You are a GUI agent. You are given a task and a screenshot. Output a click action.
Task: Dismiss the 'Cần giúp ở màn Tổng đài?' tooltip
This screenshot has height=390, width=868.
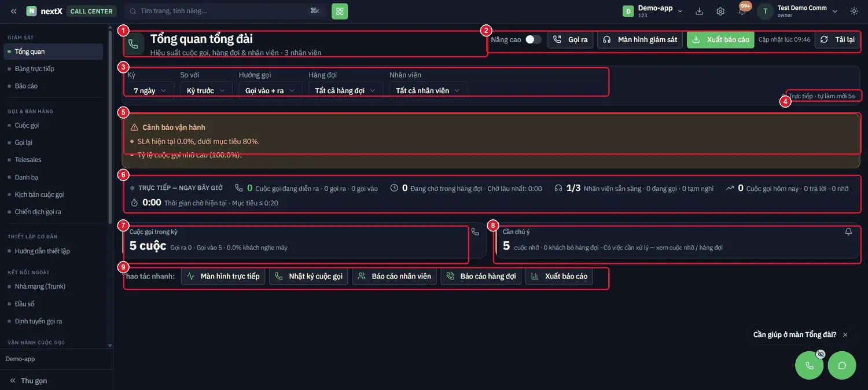point(845,334)
